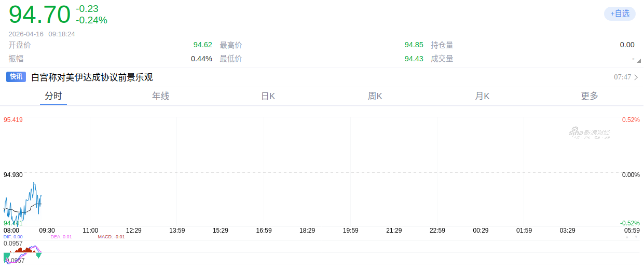
Task: Open the 更多 chart options
Action: pos(590,96)
